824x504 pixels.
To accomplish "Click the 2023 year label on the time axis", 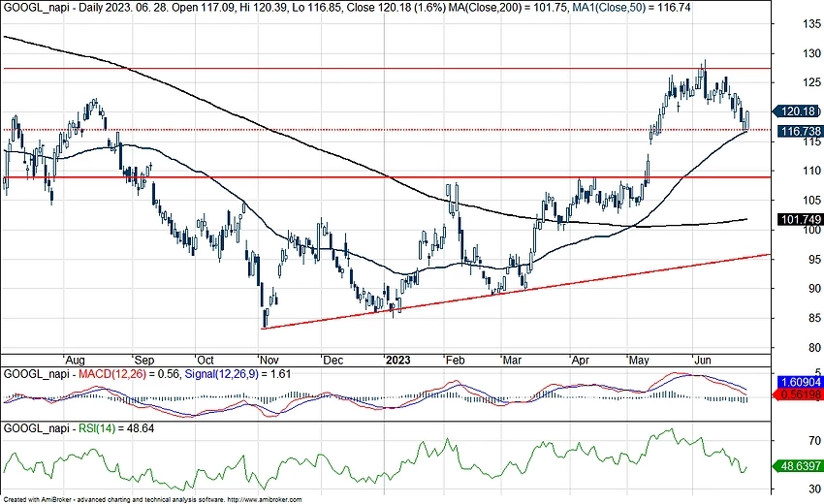I will (x=397, y=360).
